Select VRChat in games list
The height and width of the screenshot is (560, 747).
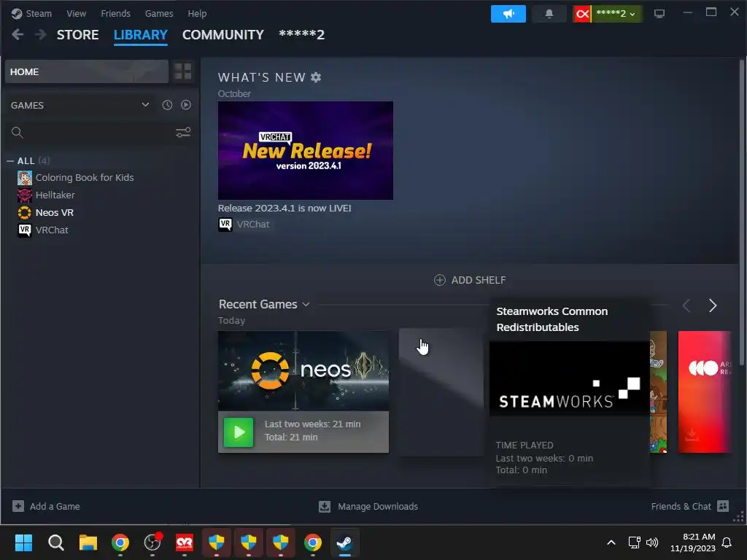[x=52, y=230]
